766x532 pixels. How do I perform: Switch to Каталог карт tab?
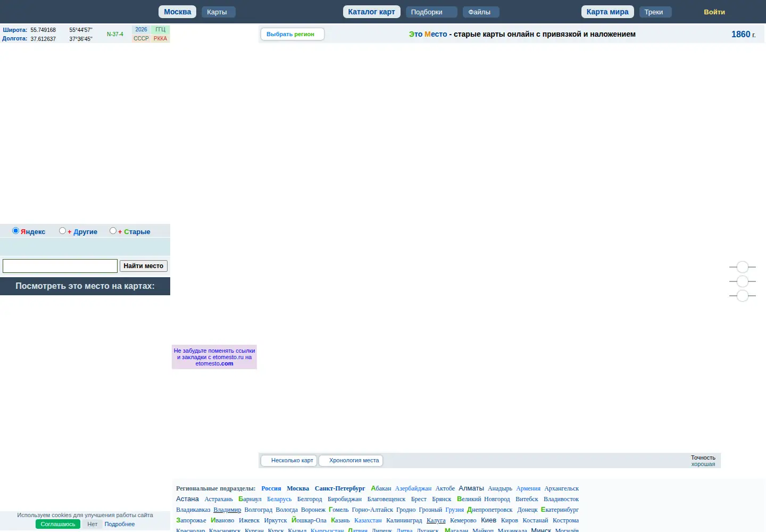371,12
